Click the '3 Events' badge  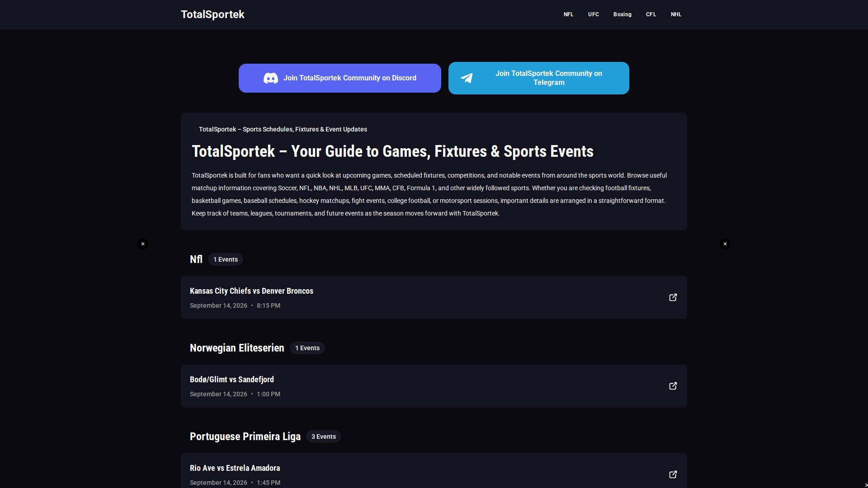pyautogui.click(x=324, y=436)
